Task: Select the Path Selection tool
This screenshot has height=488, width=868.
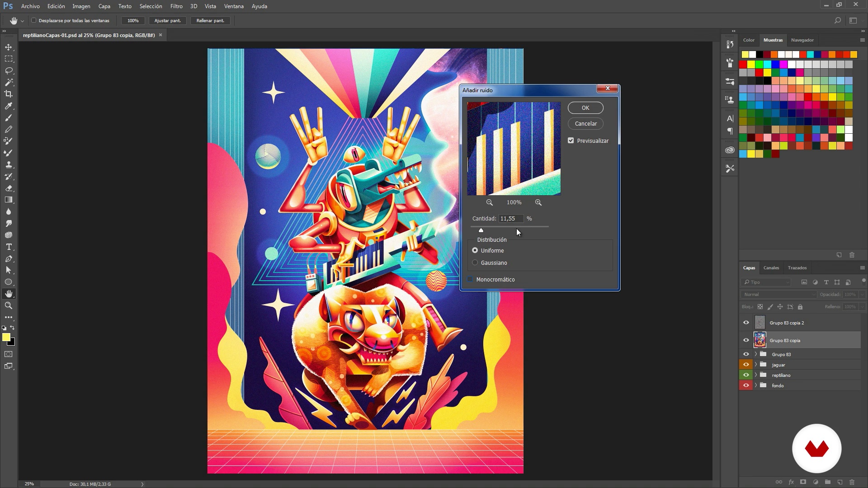Action: [9, 270]
